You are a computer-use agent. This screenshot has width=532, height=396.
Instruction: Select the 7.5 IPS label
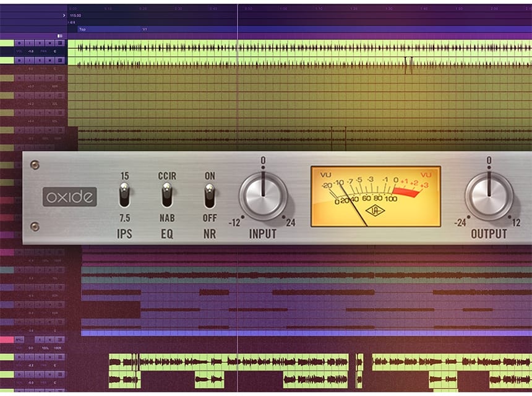(x=124, y=218)
